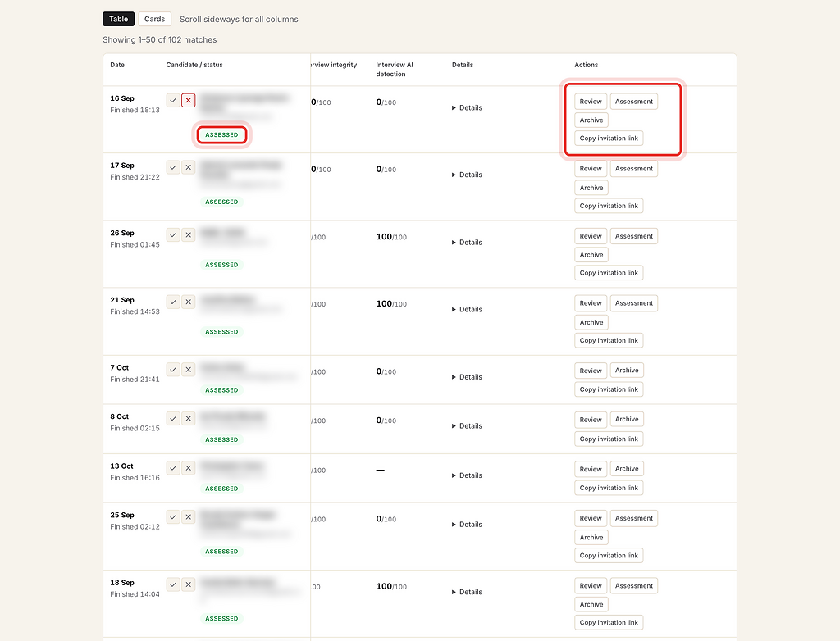Open Assessment for the 25 Sep candidate

(x=634, y=518)
